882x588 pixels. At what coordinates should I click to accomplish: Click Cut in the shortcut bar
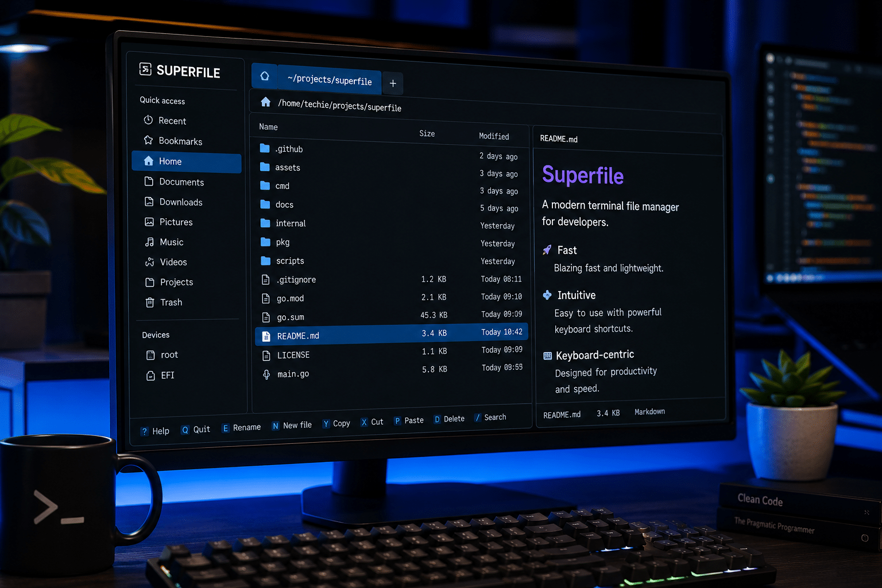(x=372, y=422)
